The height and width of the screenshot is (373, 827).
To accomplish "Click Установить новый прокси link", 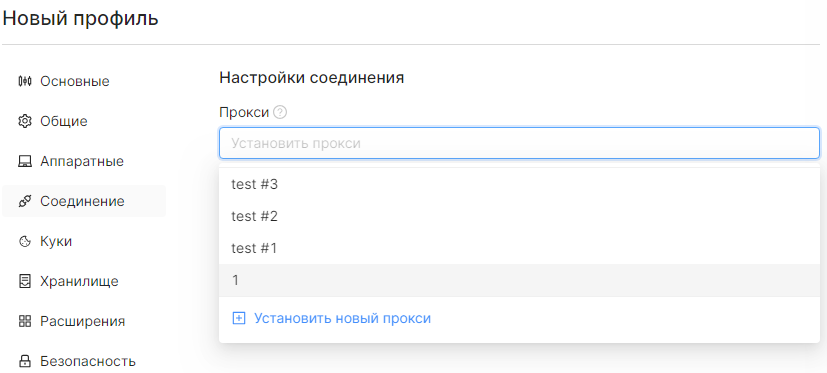I will 342,319.
